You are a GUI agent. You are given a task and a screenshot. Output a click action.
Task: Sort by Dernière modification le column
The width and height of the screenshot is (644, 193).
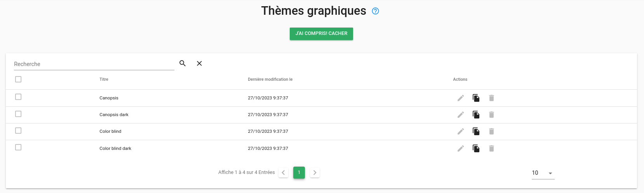(x=270, y=79)
